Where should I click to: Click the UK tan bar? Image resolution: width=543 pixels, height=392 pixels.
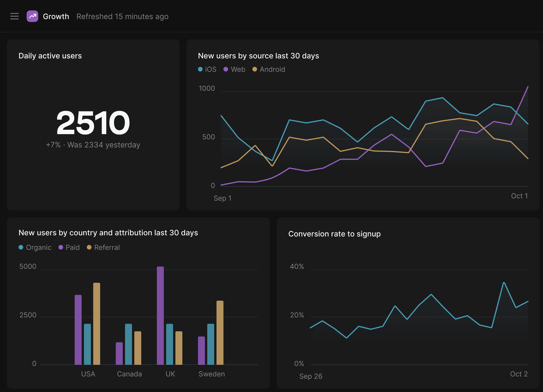(179, 348)
